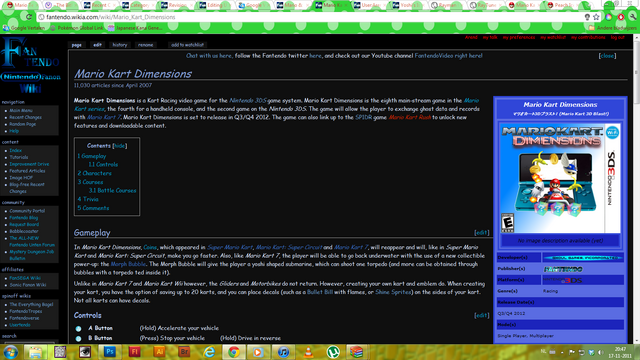Open 'Main Menu' in navigation sidebar

pyautogui.click(x=21, y=111)
